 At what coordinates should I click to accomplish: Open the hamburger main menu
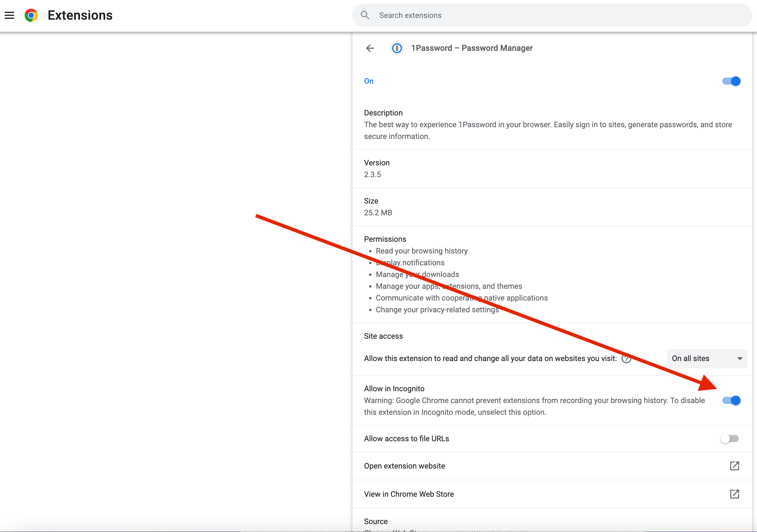tap(10, 15)
